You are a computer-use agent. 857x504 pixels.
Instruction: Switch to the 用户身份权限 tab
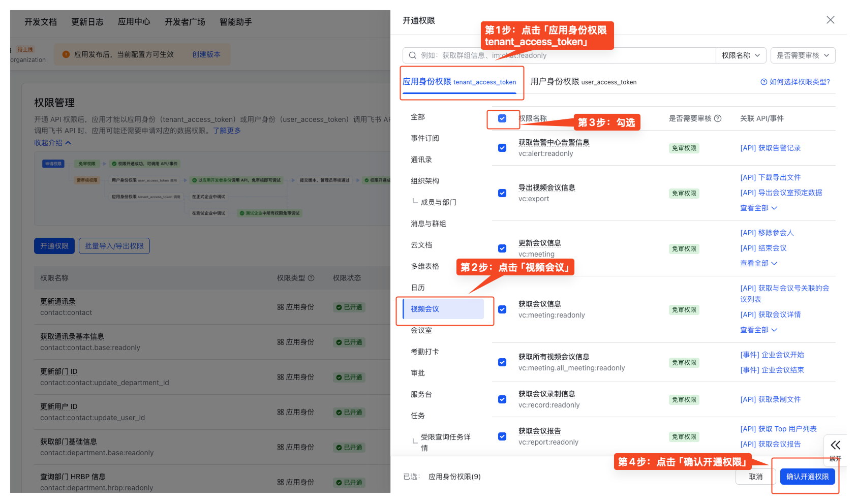coord(583,82)
